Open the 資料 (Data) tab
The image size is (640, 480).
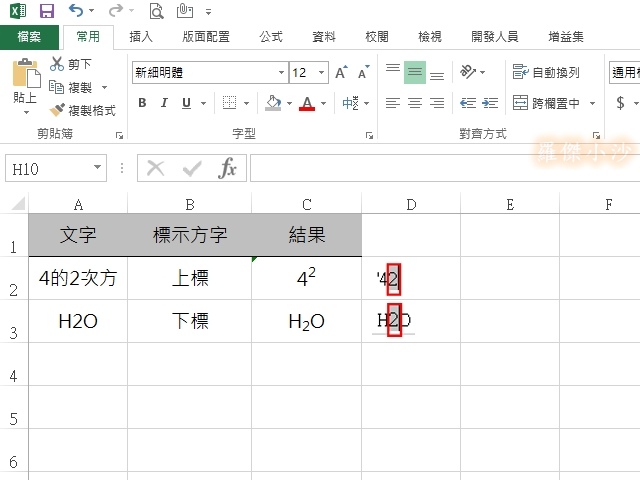324,37
